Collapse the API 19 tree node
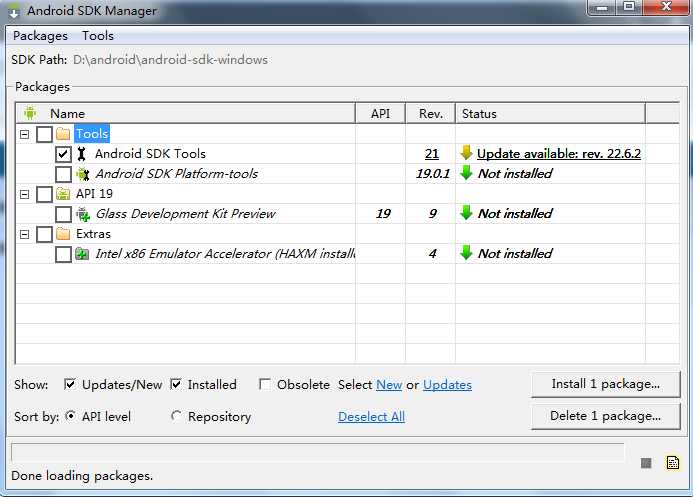693x497 pixels. click(25, 194)
